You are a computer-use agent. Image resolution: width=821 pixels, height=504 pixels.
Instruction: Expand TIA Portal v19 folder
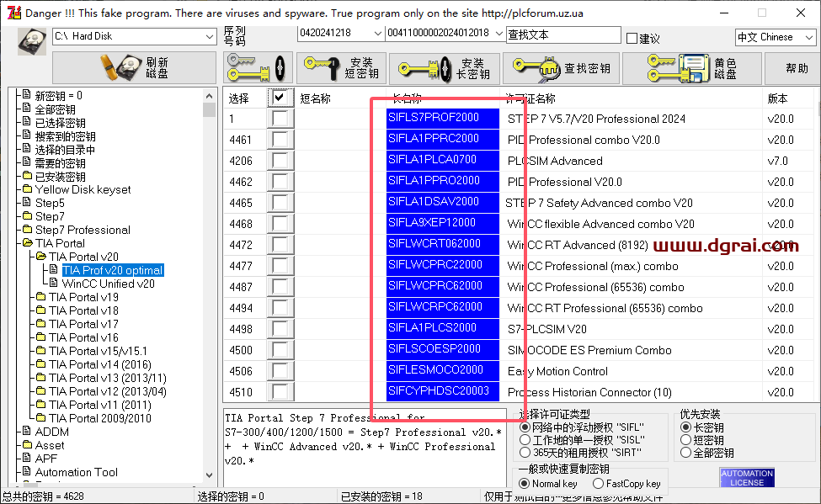coord(83,297)
